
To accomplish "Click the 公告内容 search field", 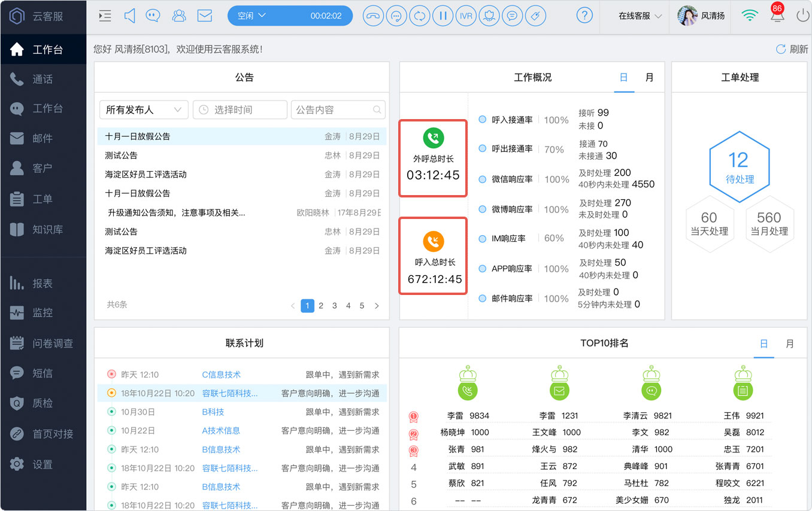I will pos(338,110).
